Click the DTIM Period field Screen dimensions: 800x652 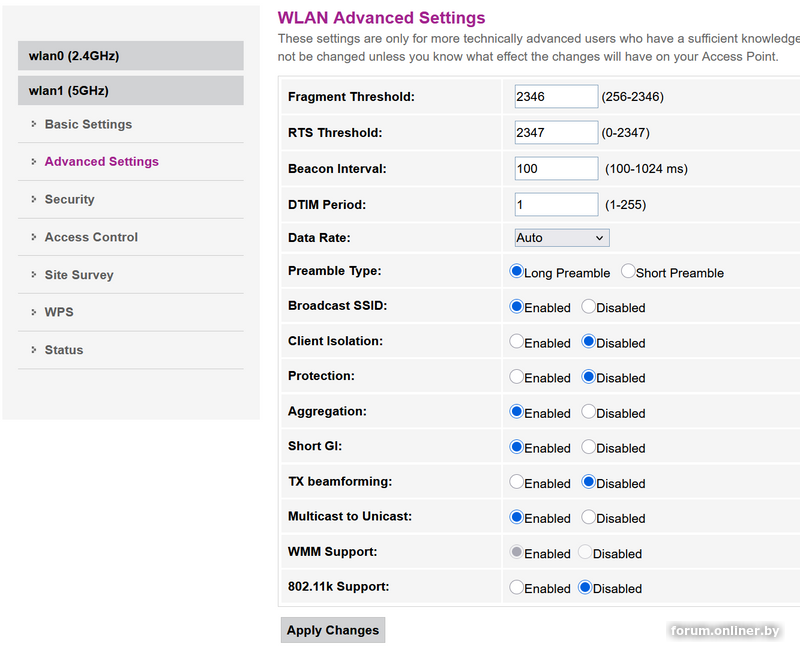(x=556, y=205)
